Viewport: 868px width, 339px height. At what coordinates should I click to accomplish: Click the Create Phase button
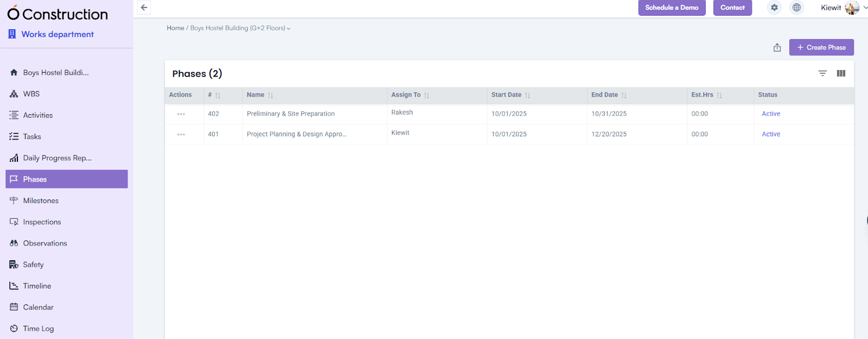[821, 47]
